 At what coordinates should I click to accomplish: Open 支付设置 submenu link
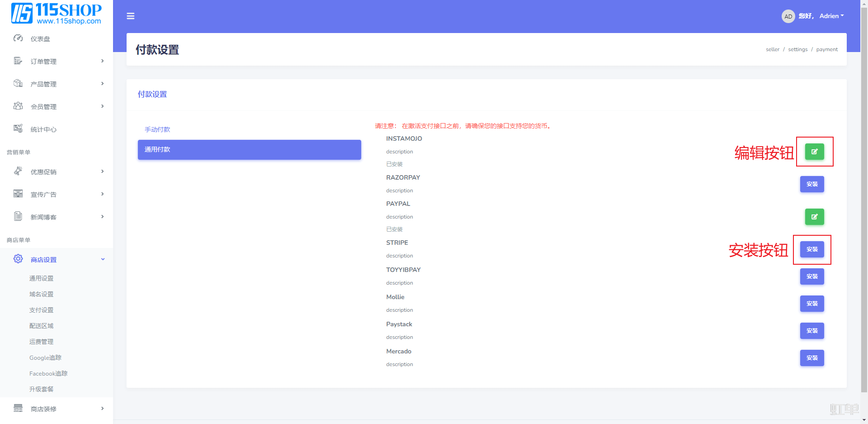coord(41,310)
